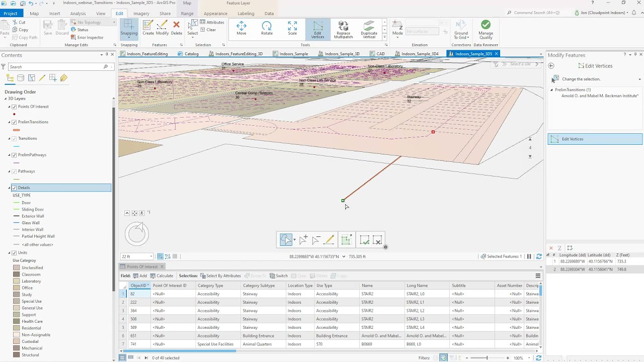Click Add field button
Viewport: 644px width, 362px height.
point(140,276)
